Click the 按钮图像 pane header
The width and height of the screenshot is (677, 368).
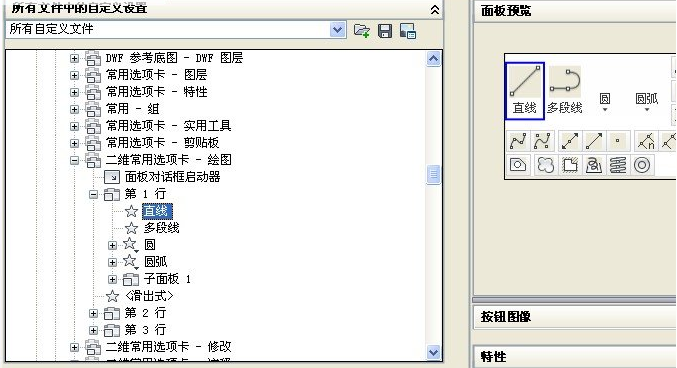coord(575,317)
